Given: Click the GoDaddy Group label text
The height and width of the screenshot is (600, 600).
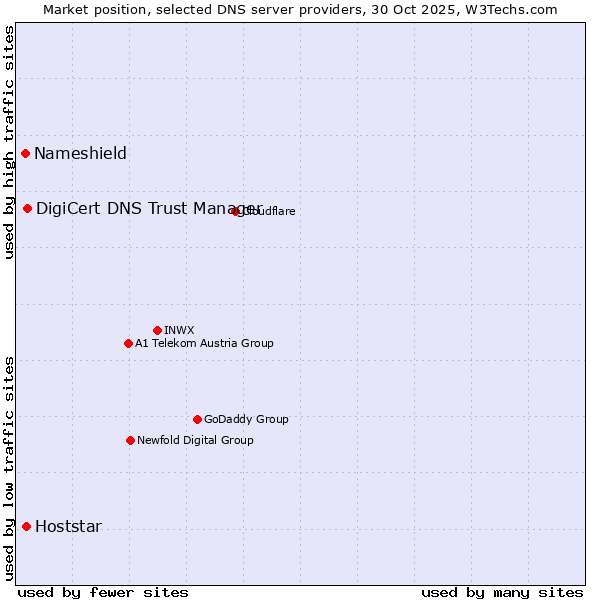Looking at the screenshot, I should tap(246, 419).
